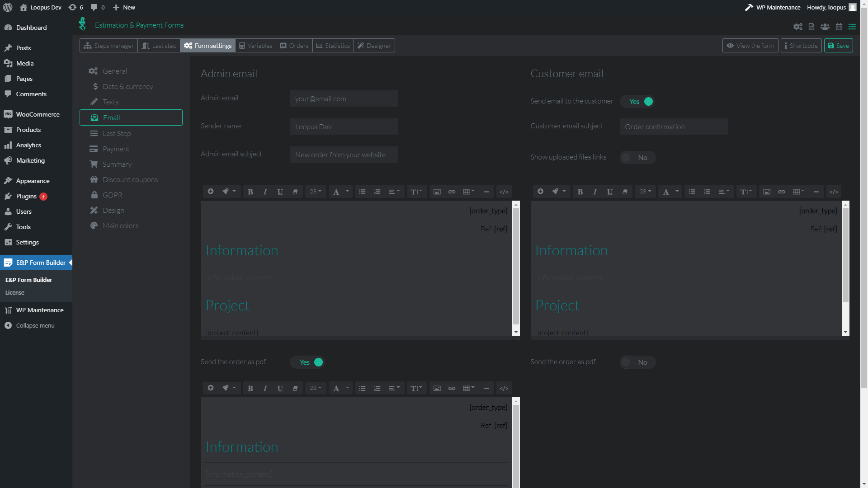The height and width of the screenshot is (488, 868).
Task: Click unordered list icon in the pdf editor toolbar
Action: pyautogui.click(x=362, y=388)
